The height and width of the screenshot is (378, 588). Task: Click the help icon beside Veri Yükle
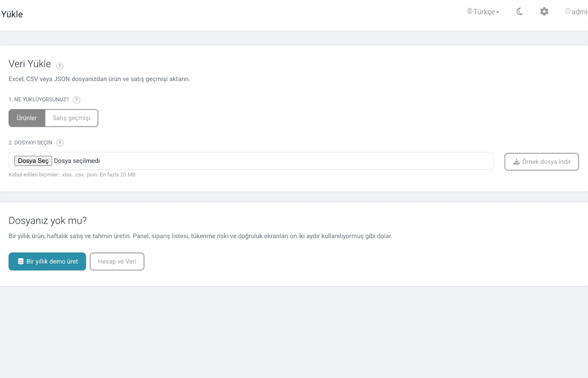point(60,66)
